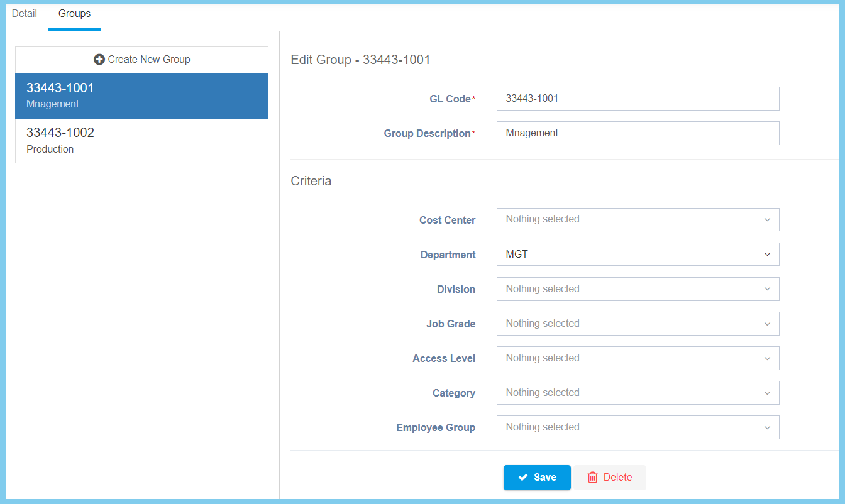
Task: Switch to the Detail tab
Action: click(x=25, y=14)
